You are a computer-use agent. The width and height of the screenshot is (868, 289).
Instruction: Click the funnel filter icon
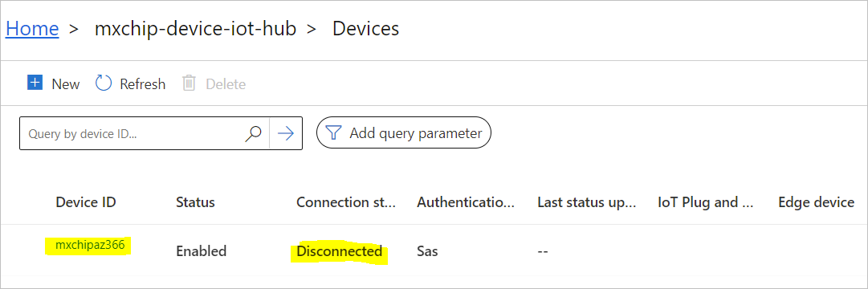click(333, 133)
